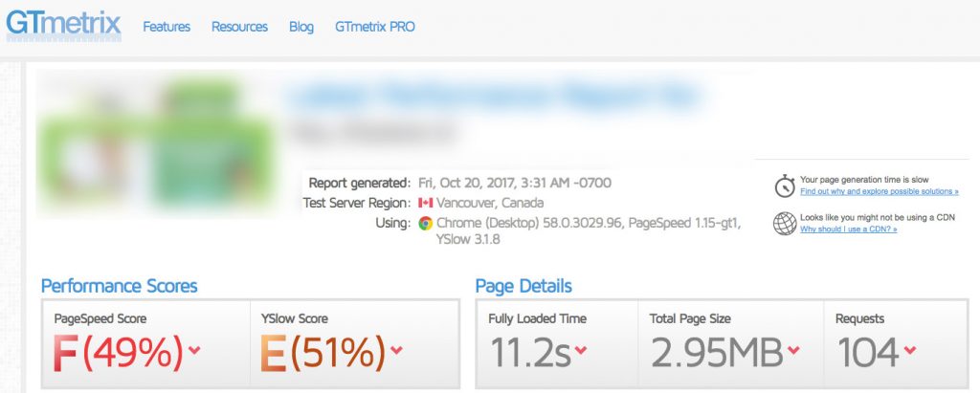Click the Canadian flag icon

click(x=426, y=203)
